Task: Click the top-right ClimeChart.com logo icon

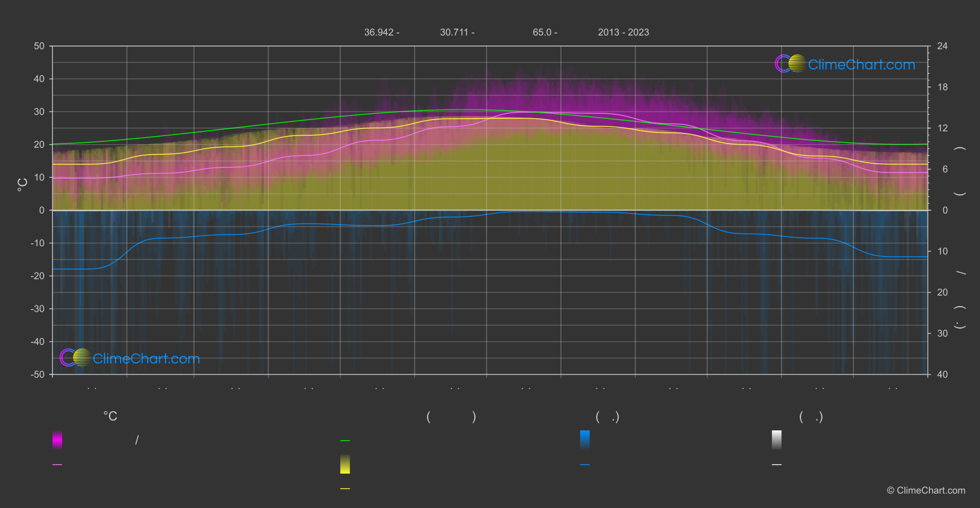Action: [790, 64]
